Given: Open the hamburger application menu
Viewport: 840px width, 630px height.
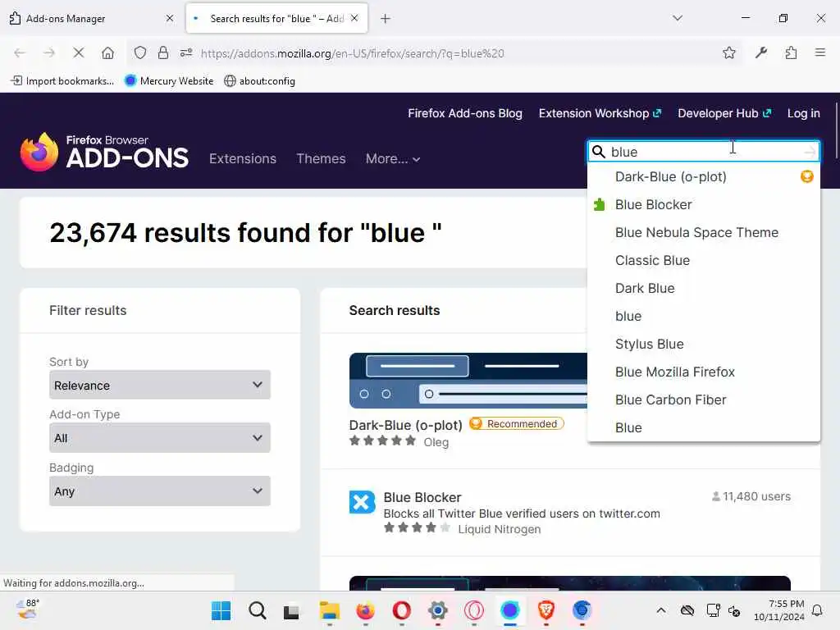Looking at the screenshot, I should click(819, 52).
